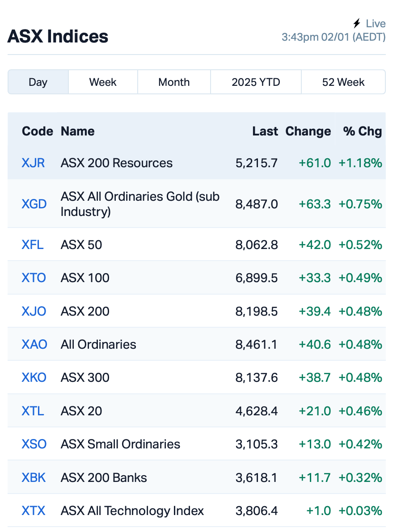This screenshot has width=397, height=532.
Task: Open the Month tab
Action: 174,82
